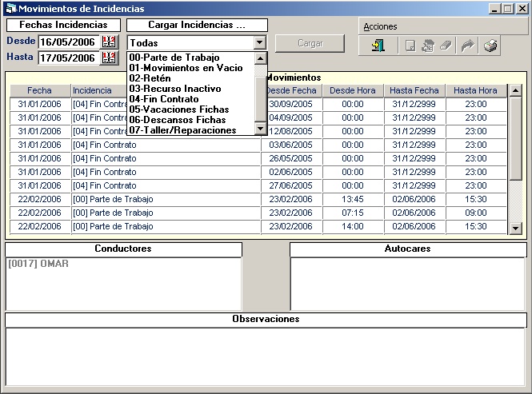
Task: Click the Hasta Hora column header
Action: point(475,90)
